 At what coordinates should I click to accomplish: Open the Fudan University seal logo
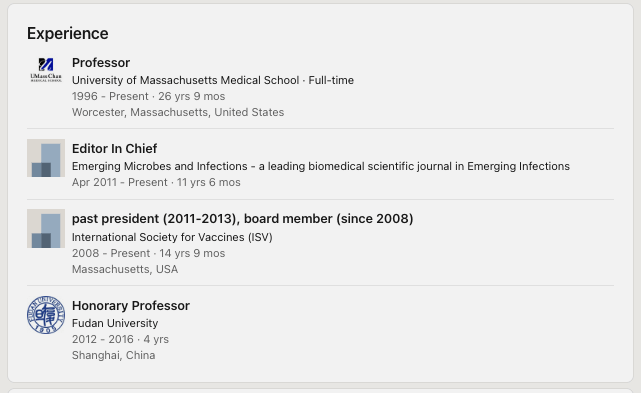pyautogui.click(x=46, y=314)
